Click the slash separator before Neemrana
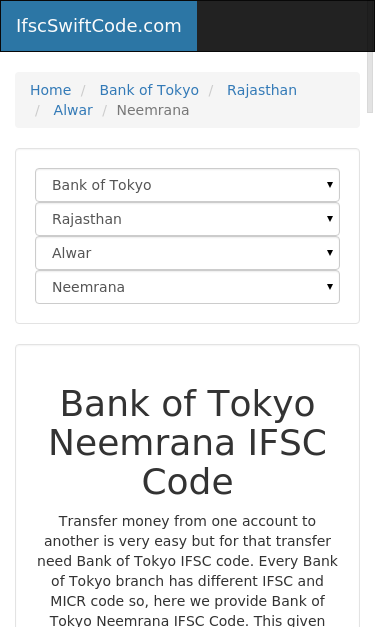 click(105, 110)
